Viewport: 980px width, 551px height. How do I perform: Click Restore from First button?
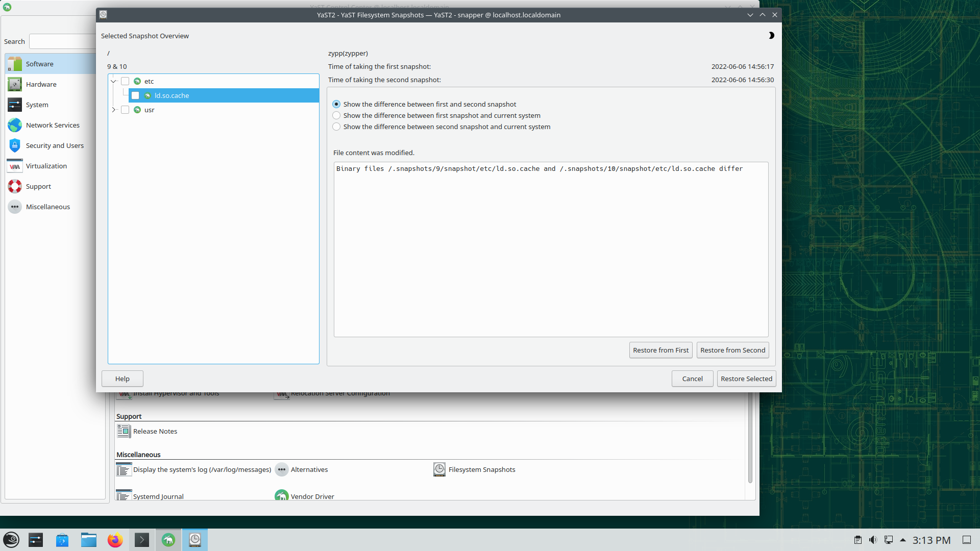pyautogui.click(x=660, y=350)
